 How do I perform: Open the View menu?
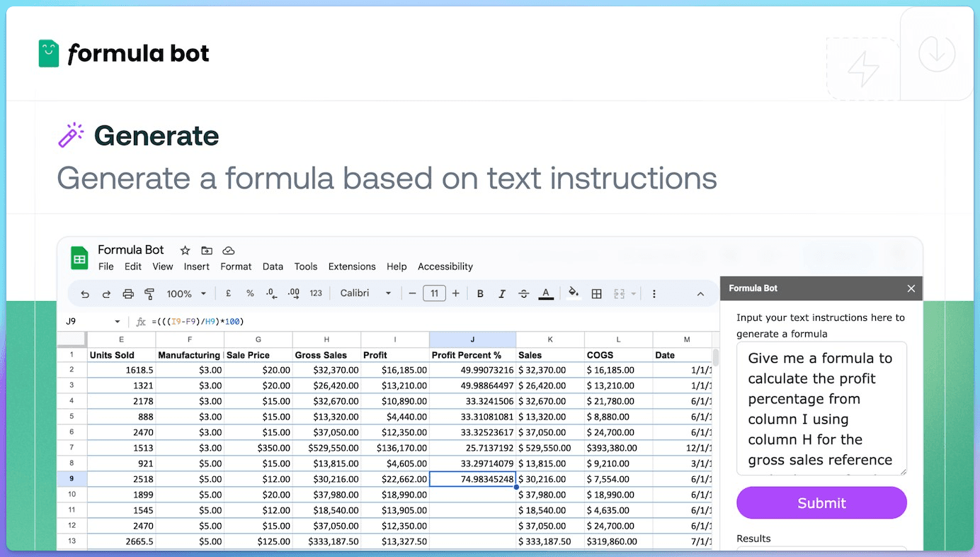coord(163,266)
